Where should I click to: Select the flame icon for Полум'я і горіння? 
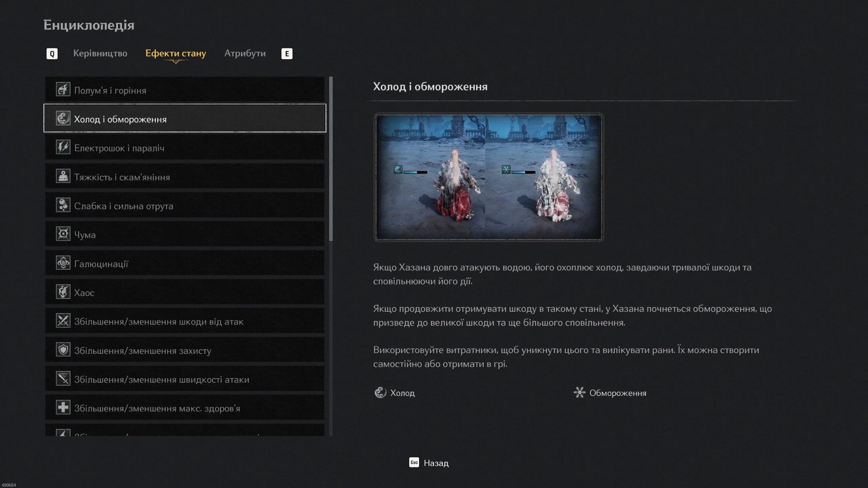pyautogui.click(x=63, y=89)
